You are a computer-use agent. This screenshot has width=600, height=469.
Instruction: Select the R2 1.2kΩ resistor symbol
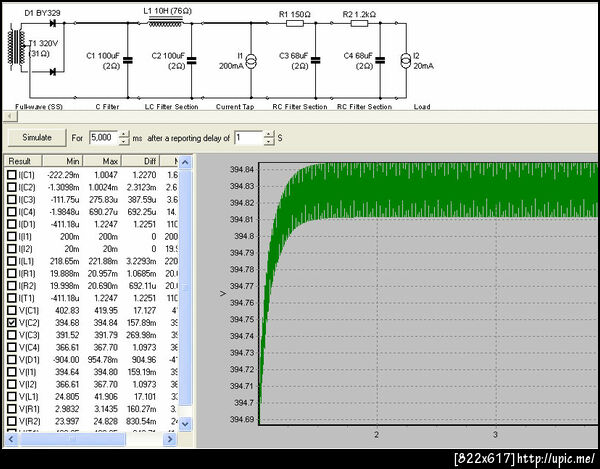pos(359,23)
